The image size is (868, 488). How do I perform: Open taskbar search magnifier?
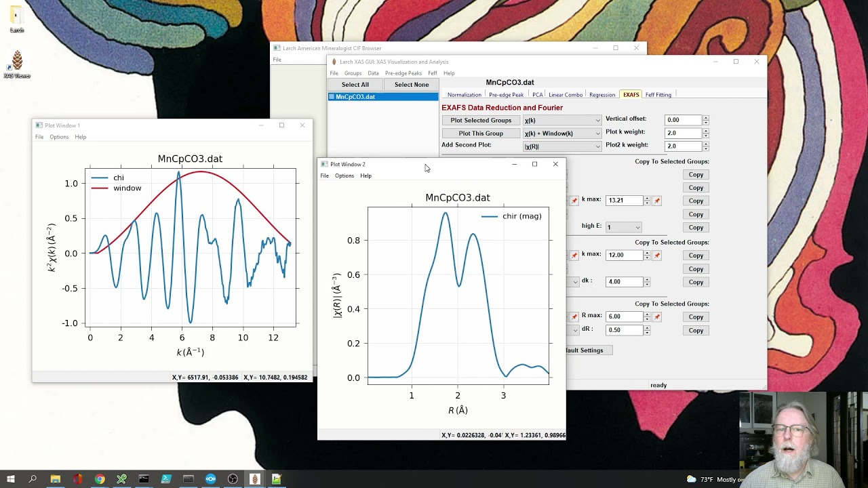pos(33,479)
